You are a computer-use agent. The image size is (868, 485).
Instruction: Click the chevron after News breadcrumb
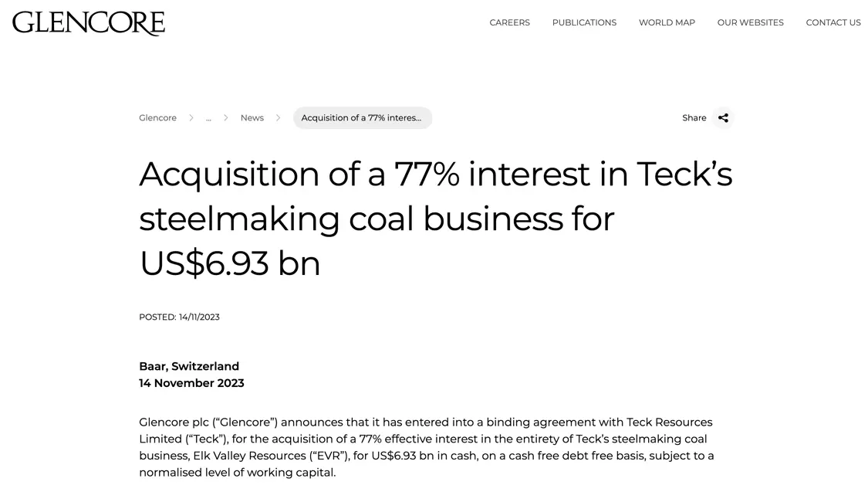tap(278, 117)
